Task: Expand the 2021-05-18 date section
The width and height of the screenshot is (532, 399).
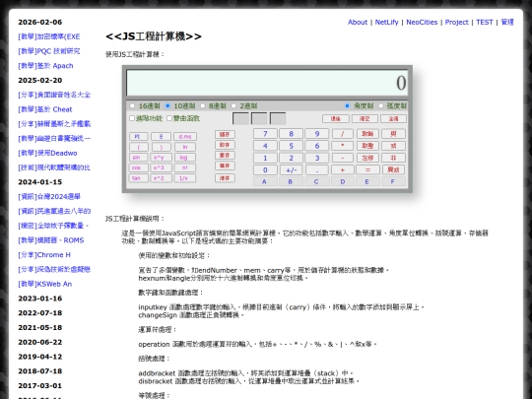Action: click(x=40, y=328)
